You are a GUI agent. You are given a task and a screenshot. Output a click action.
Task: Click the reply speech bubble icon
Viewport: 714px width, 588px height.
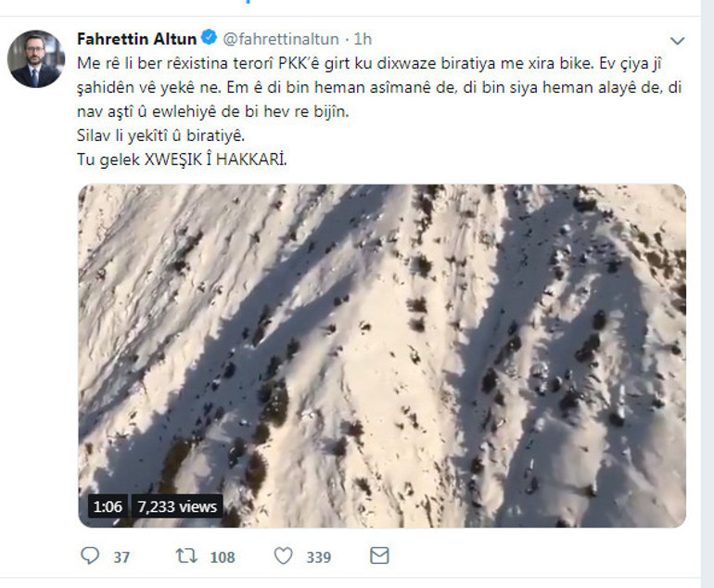(90, 556)
